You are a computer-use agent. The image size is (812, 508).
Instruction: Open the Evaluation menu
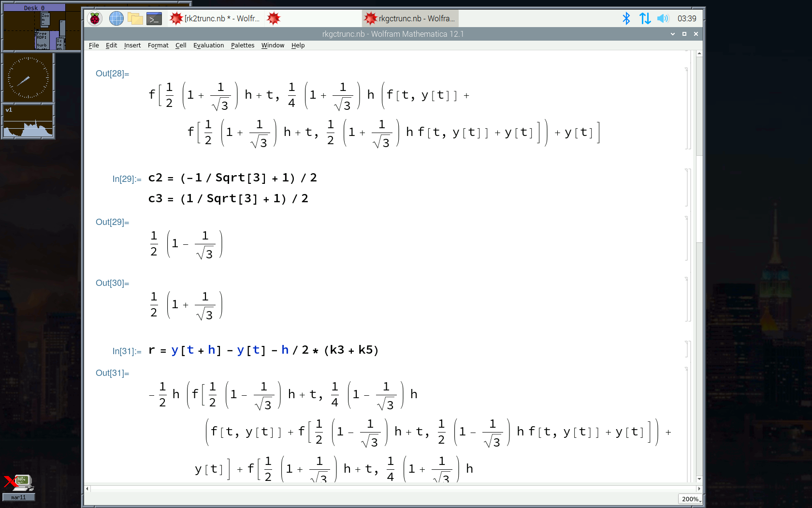click(208, 45)
